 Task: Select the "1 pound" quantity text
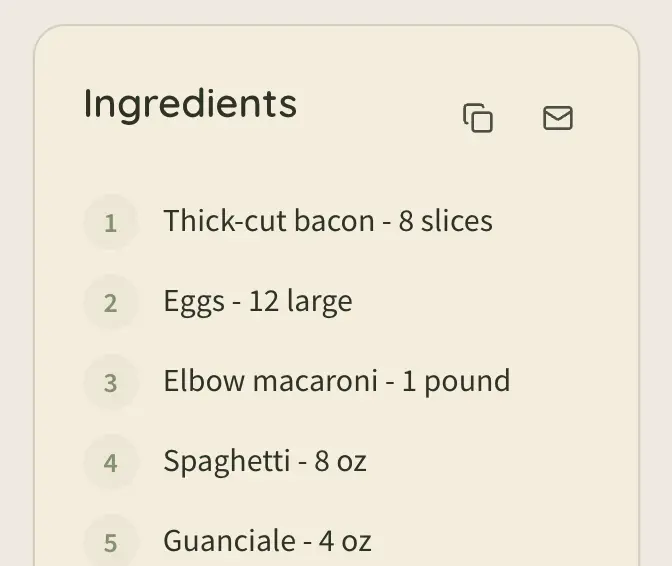pyautogui.click(x=456, y=381)
